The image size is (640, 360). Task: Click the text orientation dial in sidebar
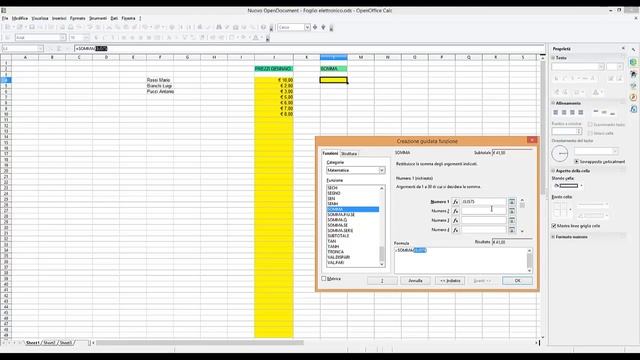tap(560, 153)
